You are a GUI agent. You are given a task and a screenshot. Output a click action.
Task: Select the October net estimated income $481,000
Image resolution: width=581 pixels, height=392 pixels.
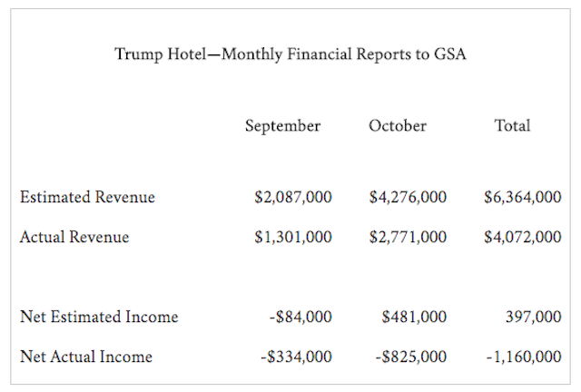414,317
